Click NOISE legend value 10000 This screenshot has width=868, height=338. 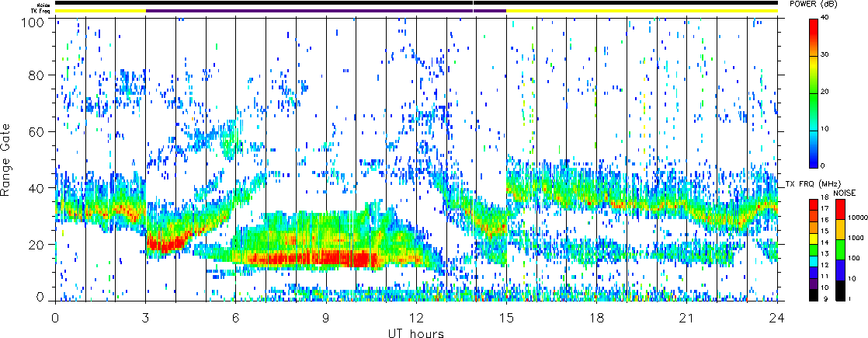(x=858, y=218)
